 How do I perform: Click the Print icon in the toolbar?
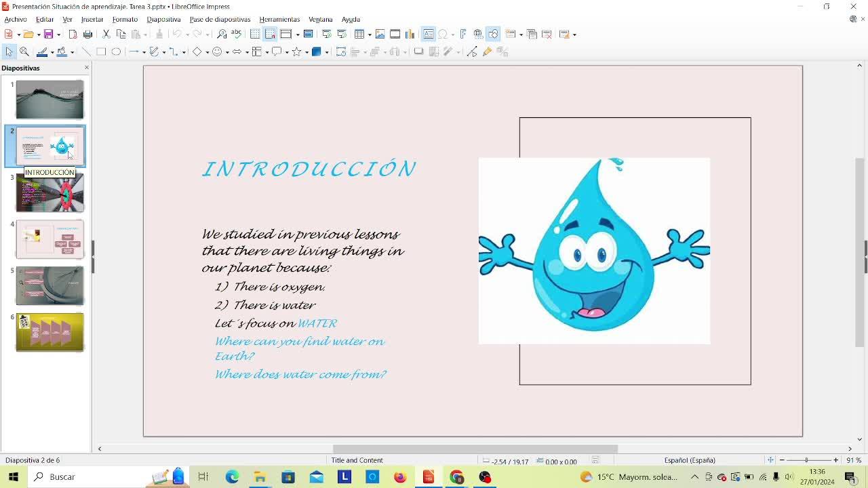(87, 34)
